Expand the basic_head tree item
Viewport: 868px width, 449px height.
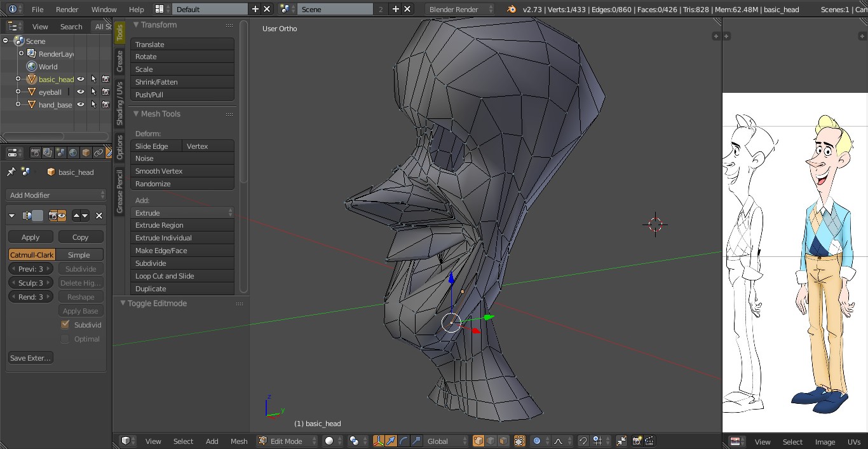click(x=18, y=79)
